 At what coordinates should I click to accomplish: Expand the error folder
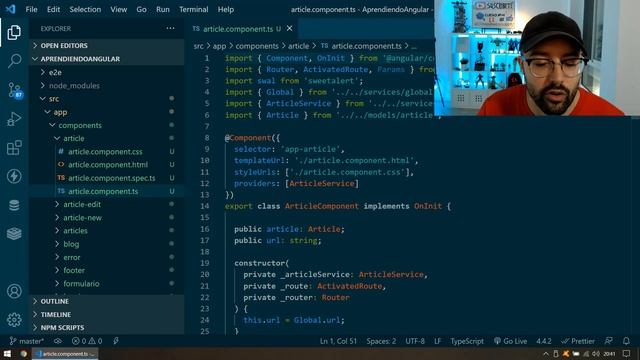click(107, 257)
